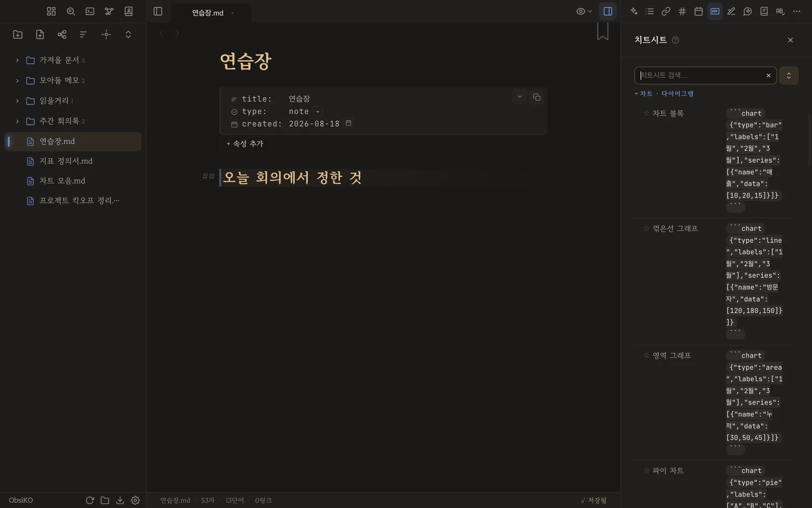
Task: Open 차트 모음.md in the file tree
Action: coord(73,181)
